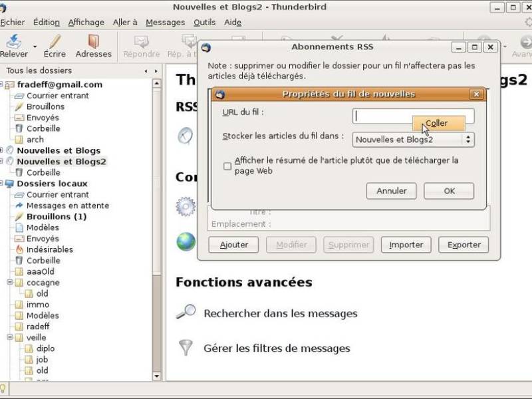Open the Stocker les articles folder dropdown
This screenshot has width=532, height=399.
[413, 140]
